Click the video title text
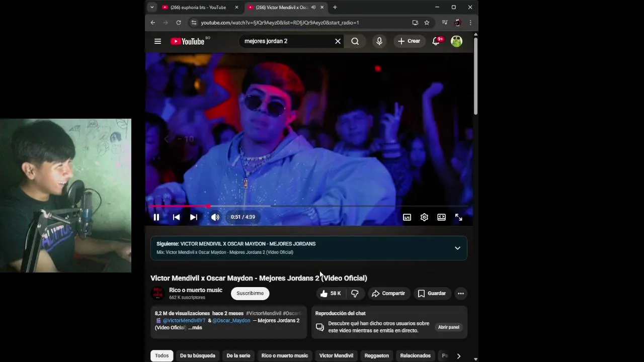644x362 pixels. [x=259, y=278]
